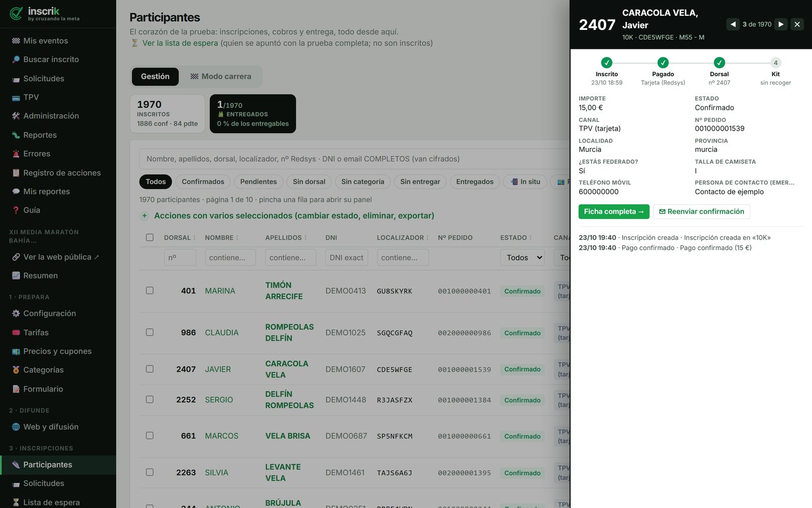Click the Web y difusión globe icon

tap(16, 427)
